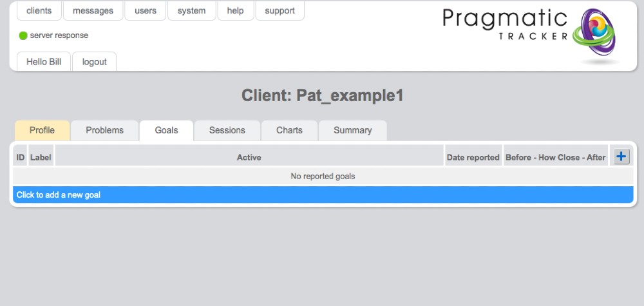
Task: Open the clients menu
Action: pos(39,11)
